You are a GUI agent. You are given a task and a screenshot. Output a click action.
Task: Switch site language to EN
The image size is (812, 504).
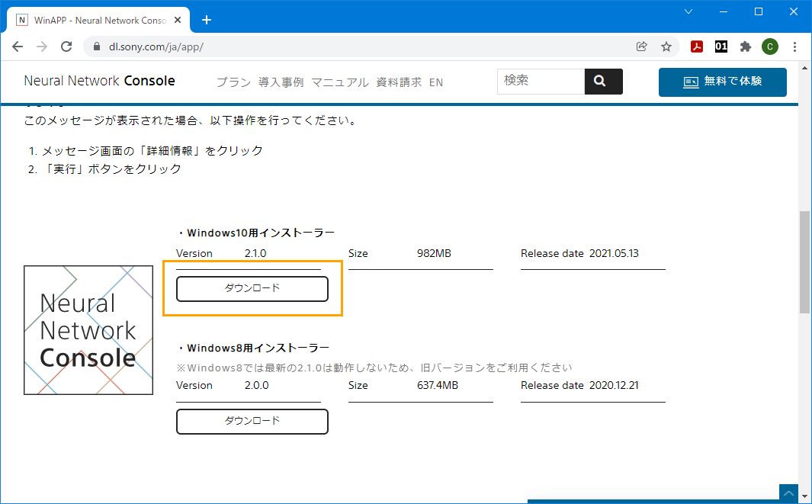pyautogui.click(x=435, y=82)
